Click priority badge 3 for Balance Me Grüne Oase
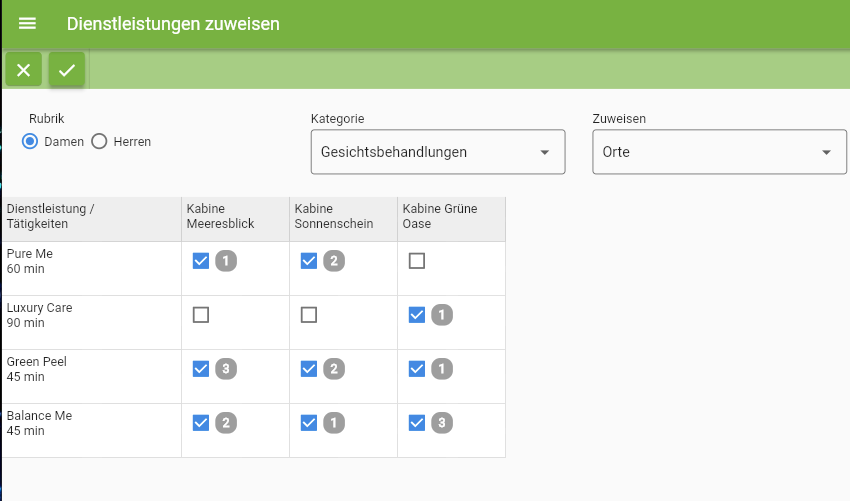This screenshot has height=501, width=850. pyautogui.click(x=442, y=423)
